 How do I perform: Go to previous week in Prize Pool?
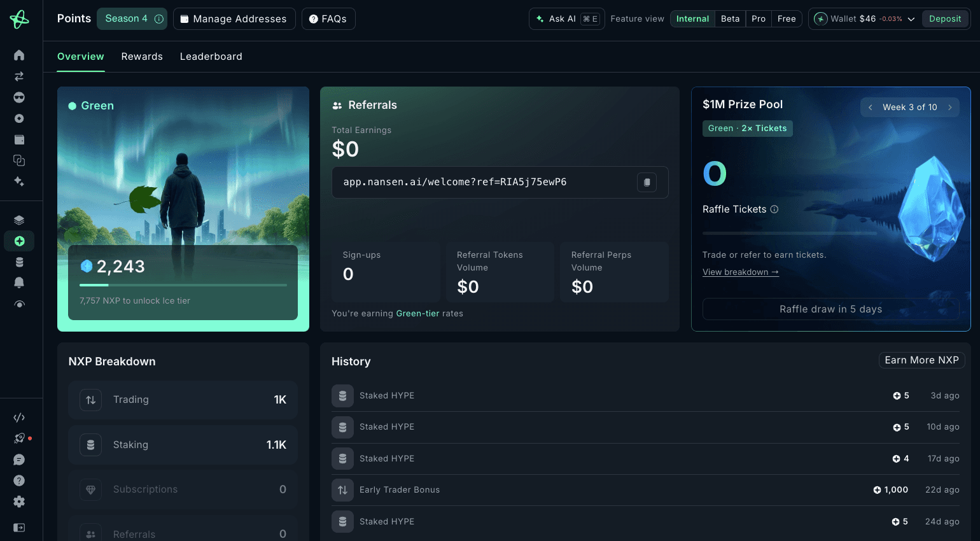(x=871, y=108)
